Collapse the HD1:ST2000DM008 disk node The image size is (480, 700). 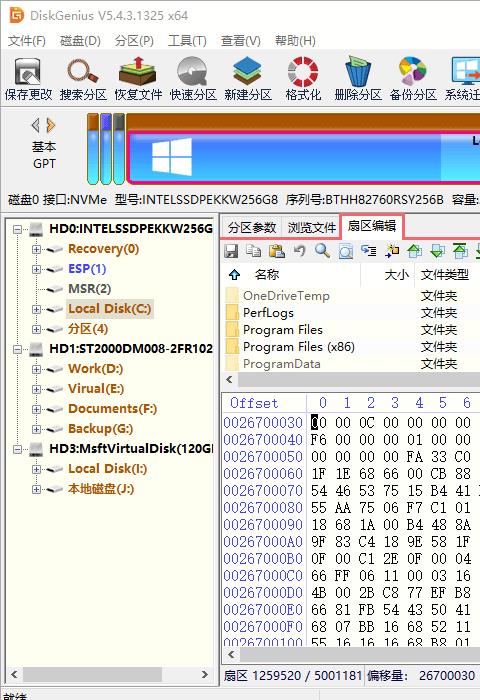point(17,349)
